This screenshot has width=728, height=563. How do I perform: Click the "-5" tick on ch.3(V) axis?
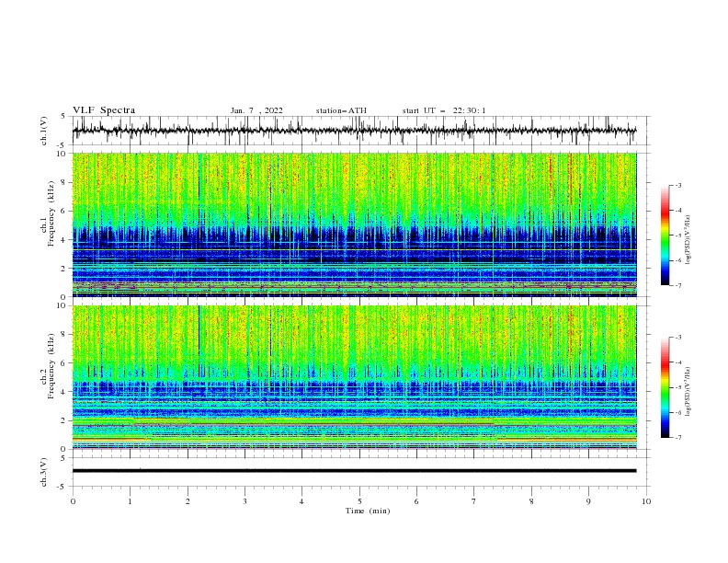click(63, 487)
